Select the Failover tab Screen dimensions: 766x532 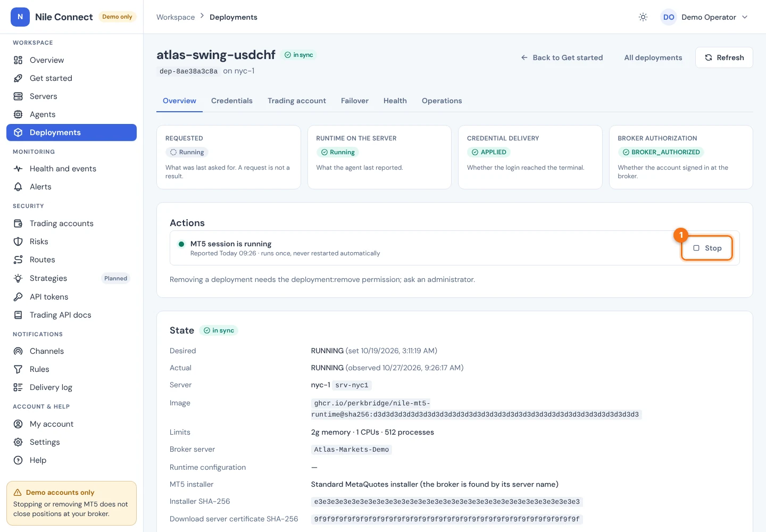[355, 101]
